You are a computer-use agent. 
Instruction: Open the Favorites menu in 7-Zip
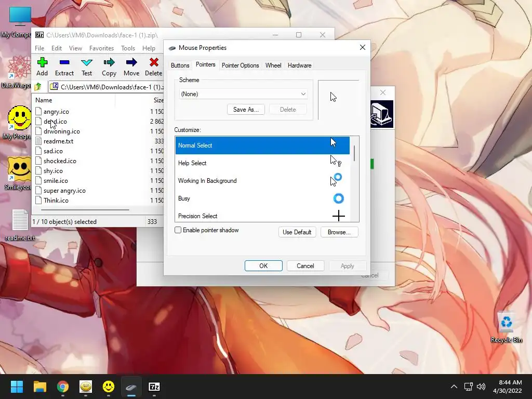pos(101,48)
